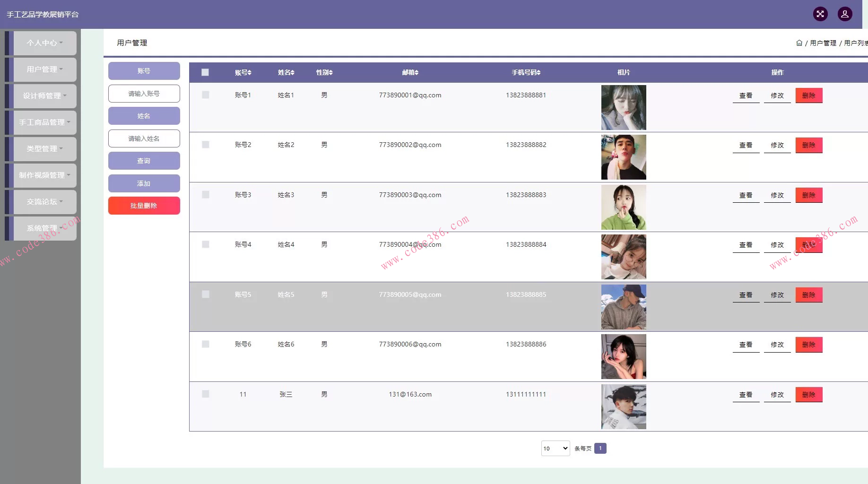Click the photo thumbnail of 账号3
868x484 pixels.
click(x=623, y=207)
